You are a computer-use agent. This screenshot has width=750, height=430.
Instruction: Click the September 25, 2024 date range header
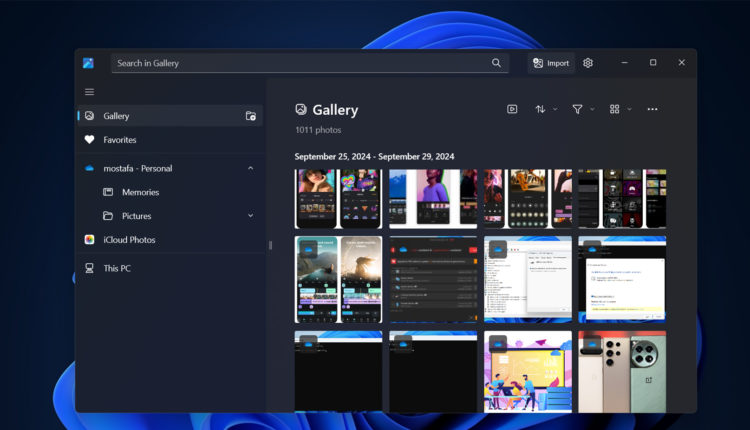click(x=374, y=156)
